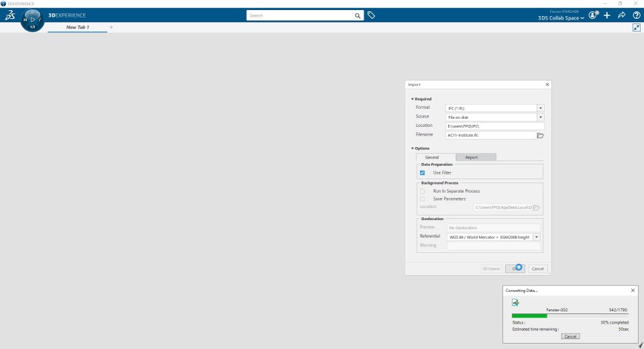Click the 3D Viewer button
Image resolution: width=644 pixels, height=349 pixels.
[491, 269]
